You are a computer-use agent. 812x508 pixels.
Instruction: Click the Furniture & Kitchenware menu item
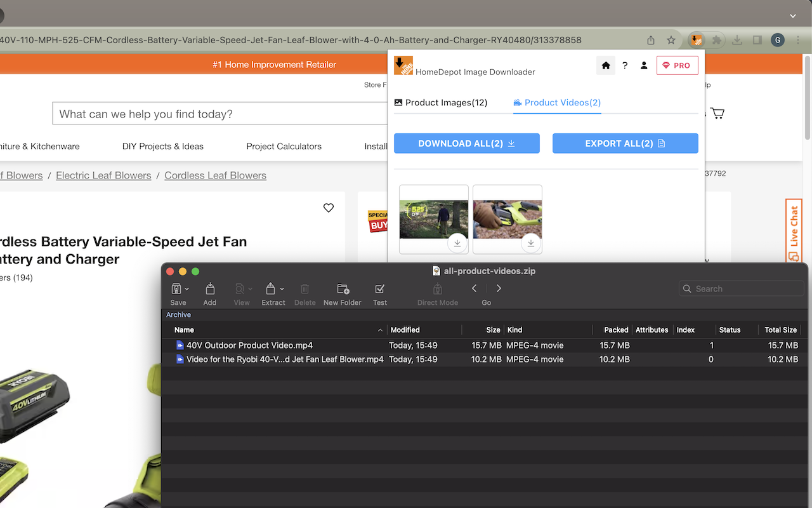[40, 146]
